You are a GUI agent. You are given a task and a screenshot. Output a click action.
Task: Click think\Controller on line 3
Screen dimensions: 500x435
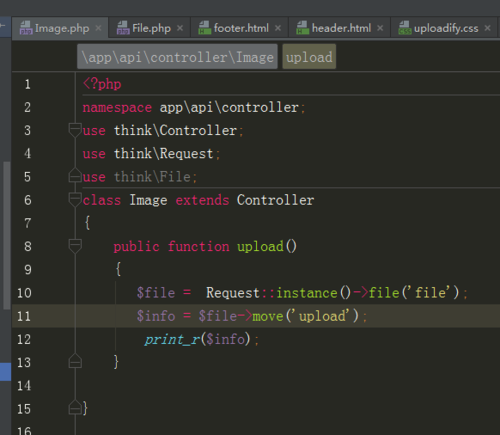pos(176,130)
